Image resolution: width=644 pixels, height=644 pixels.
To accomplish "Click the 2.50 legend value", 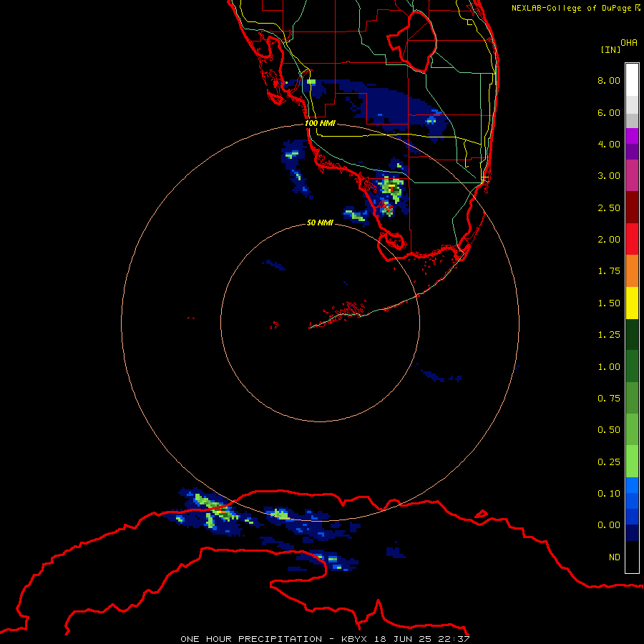I will 609,208.
